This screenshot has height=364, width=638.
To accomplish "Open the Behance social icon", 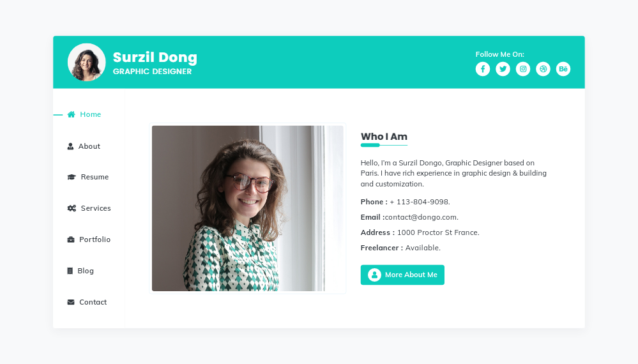I will tap(563, 69).
